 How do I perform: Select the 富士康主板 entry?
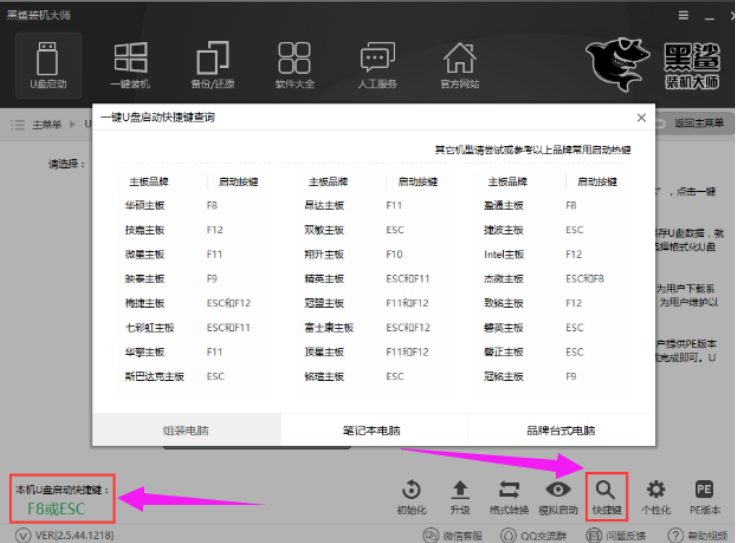tap(329, 327)
